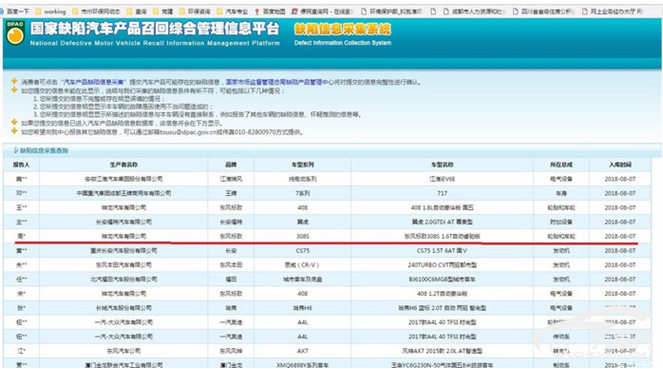Open the working bookmarks folder
The width and height of the screenshot is (663, 369).
click(x=51, y=11)
